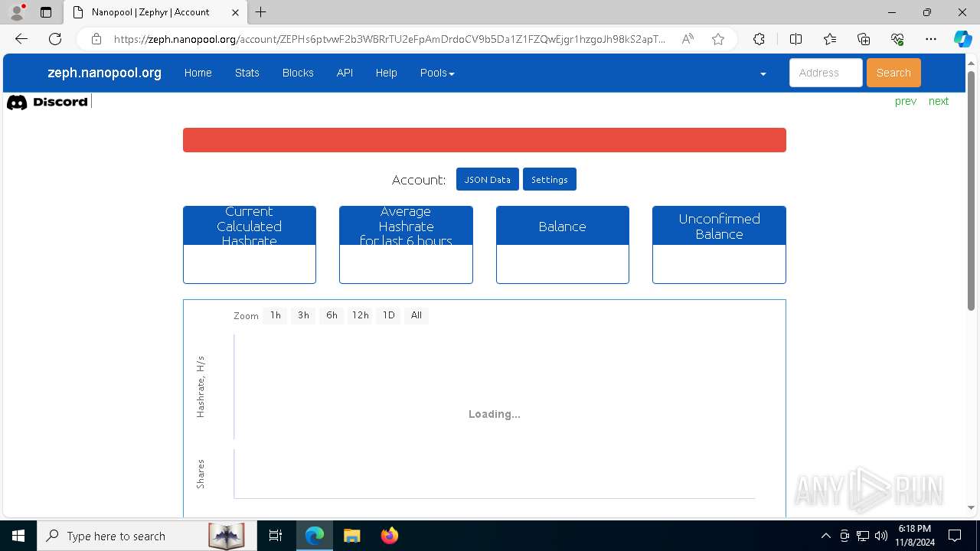The image size is (980, 551).
Task: Add this page to favorites
Action: click(718, 39)
